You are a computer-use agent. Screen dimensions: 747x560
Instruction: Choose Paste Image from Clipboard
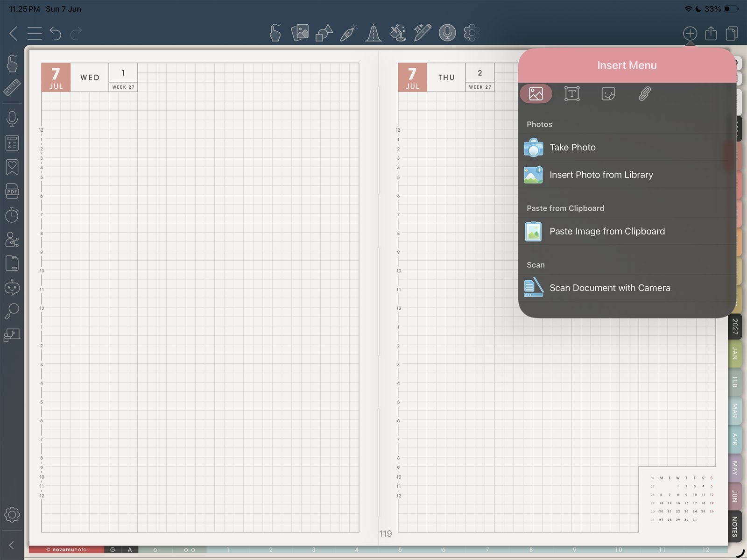[627, 232]
